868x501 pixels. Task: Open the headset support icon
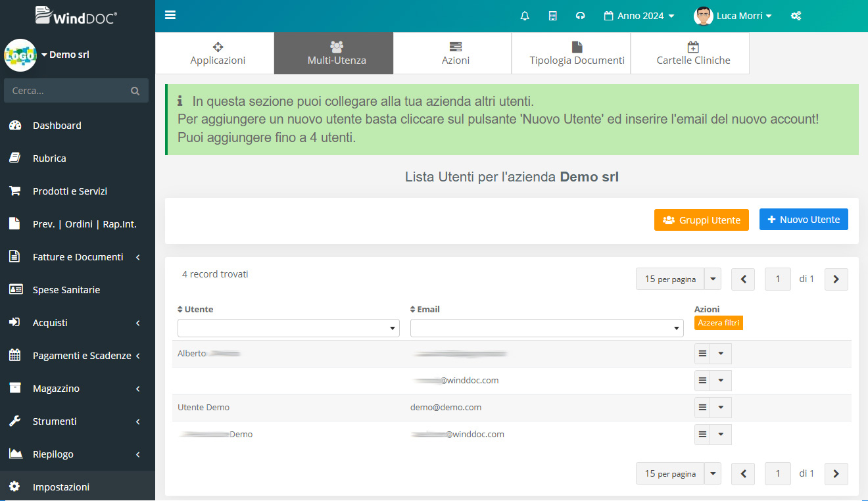[x=580, y=16]
